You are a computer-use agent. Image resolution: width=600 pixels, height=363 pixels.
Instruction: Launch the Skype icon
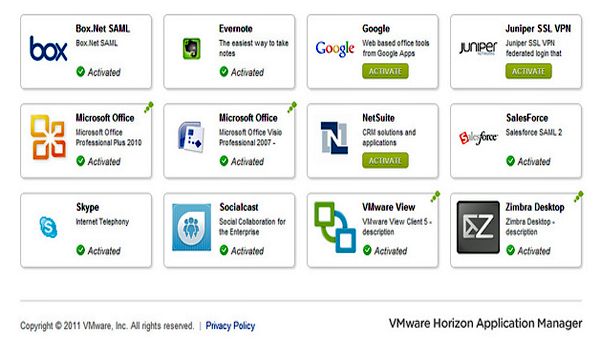tap(48, 227)
